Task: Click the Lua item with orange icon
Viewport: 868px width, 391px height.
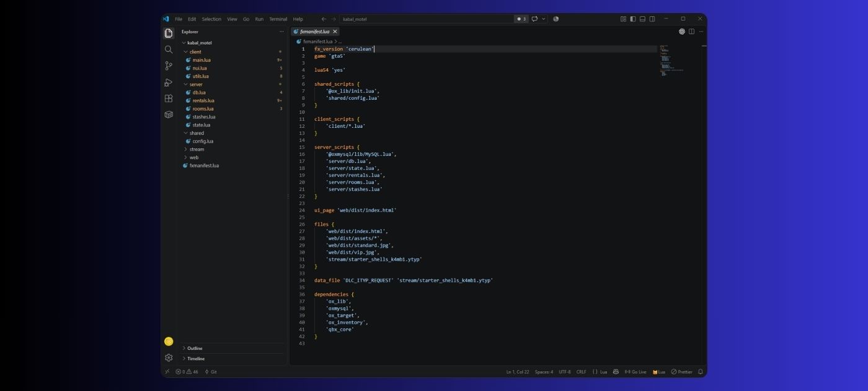Action: coord(659,372)
